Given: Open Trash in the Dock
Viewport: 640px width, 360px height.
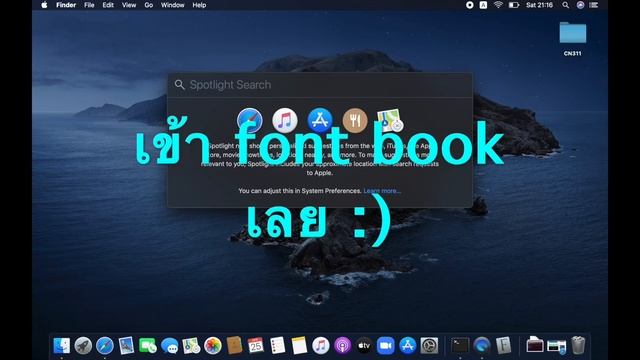Looking at the screenshot, I should 578,346.
